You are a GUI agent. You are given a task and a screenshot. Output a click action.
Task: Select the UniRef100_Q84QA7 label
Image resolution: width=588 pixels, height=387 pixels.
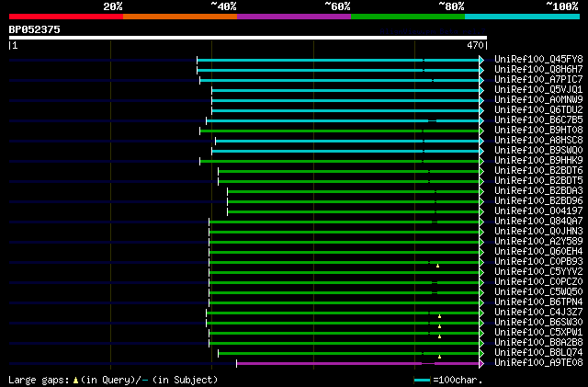pyautogui.click(x=538, y=222)
